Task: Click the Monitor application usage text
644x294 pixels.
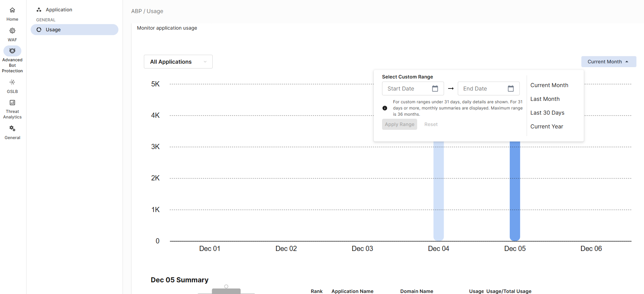Action: click(x=167, y=28)
